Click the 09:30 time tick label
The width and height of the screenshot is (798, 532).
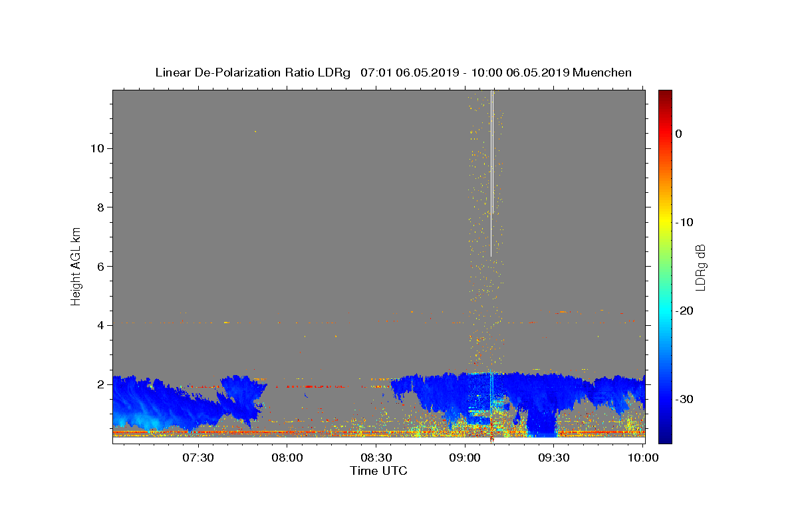coord(554,458)
